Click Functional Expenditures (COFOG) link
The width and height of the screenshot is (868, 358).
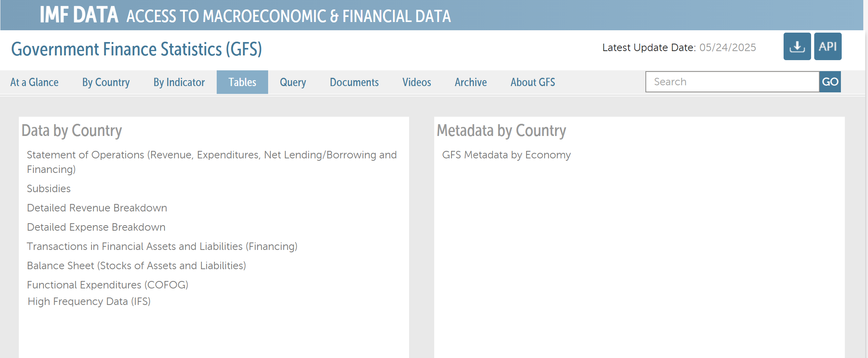tap(108, 285)
